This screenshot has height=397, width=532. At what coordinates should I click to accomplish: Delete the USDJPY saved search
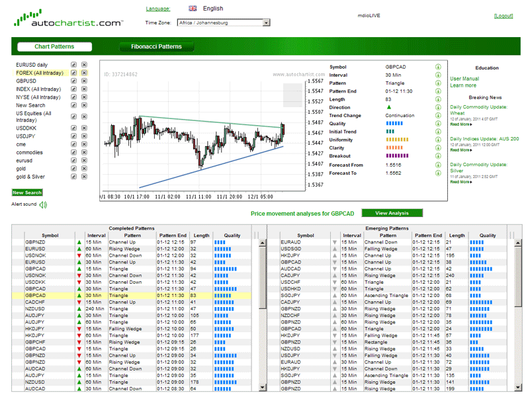click(84, 136)
